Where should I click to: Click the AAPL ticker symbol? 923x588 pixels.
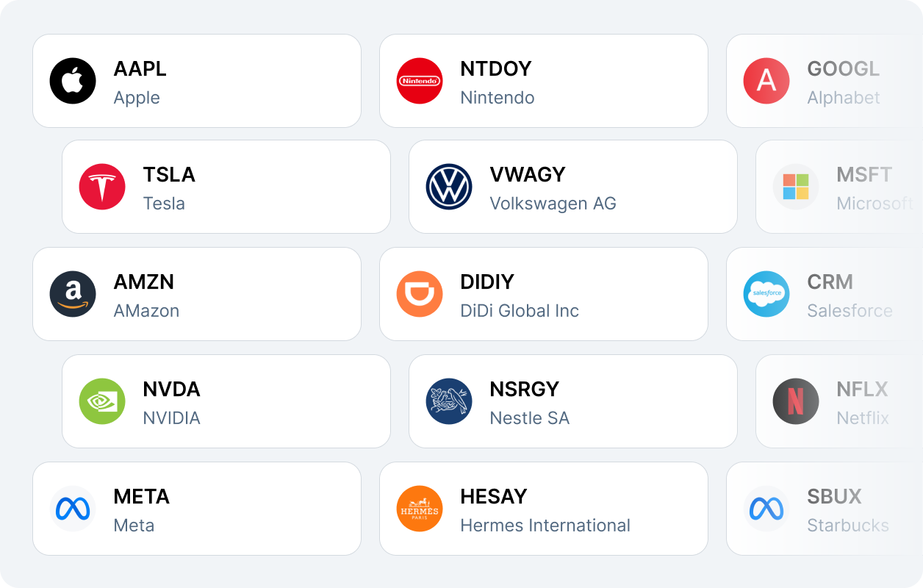[x=140, y=69]
